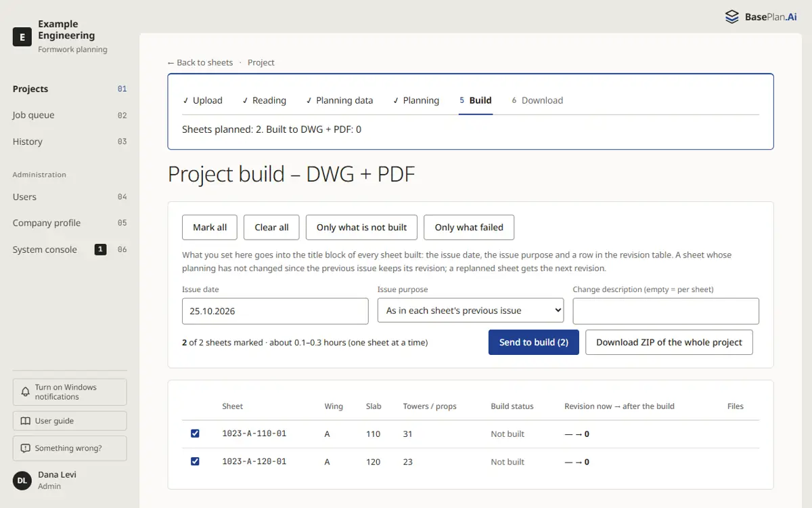Open System console page
The image size is (812, 508).
click(x=70, y=249)
